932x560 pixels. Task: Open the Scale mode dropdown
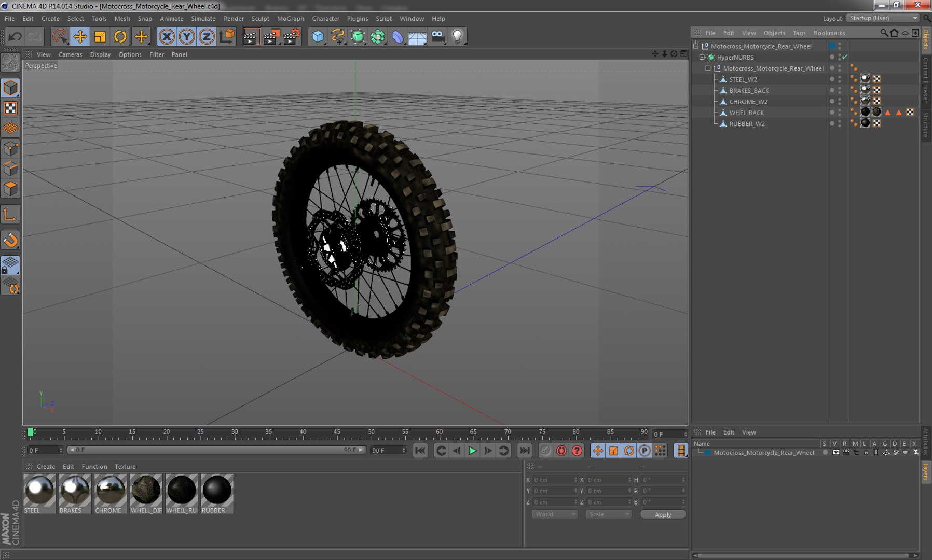pos(608,514)
